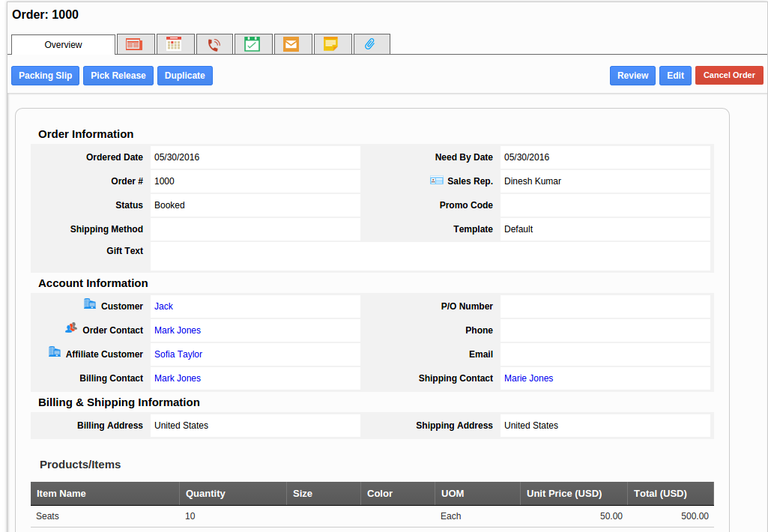Click the Need By Date value
Screen dimensions: 768x532
tap(527, 157)
